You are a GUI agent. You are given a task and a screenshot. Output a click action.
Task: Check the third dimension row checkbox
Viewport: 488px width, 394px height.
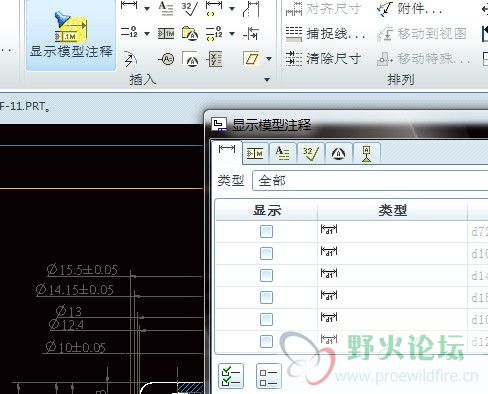tap(266, 275)
